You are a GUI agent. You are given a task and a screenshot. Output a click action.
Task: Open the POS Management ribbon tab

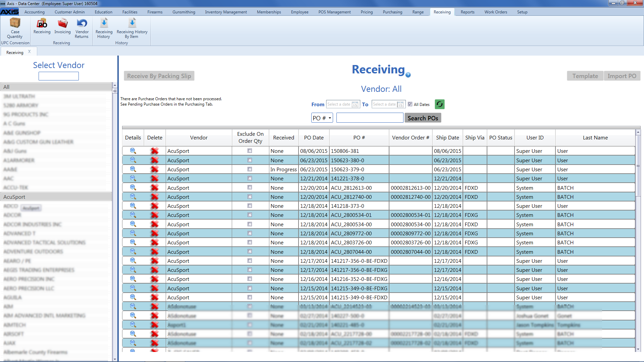[x=334, y=12]
